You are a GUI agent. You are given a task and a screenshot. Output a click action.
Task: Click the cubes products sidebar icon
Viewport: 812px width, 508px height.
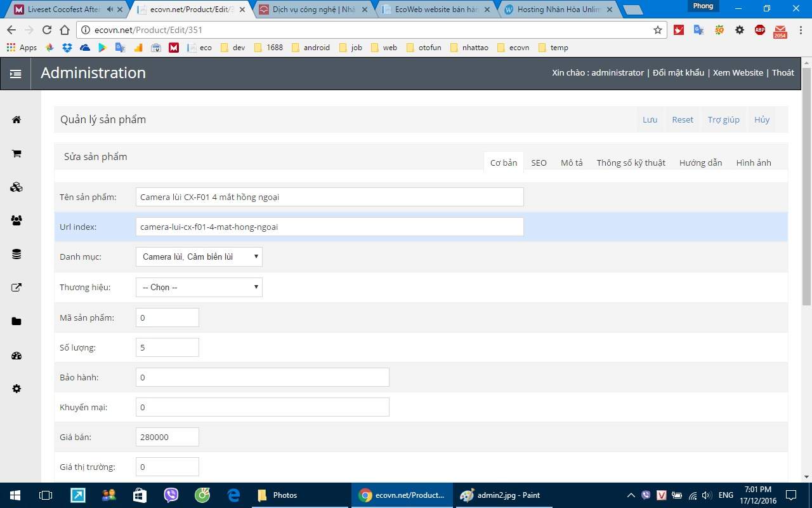[16, 187]
